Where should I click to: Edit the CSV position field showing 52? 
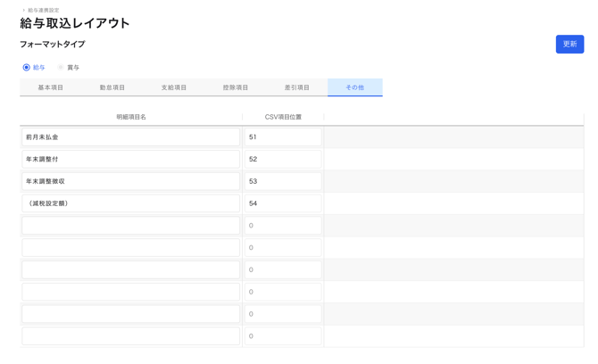[282, 160]
